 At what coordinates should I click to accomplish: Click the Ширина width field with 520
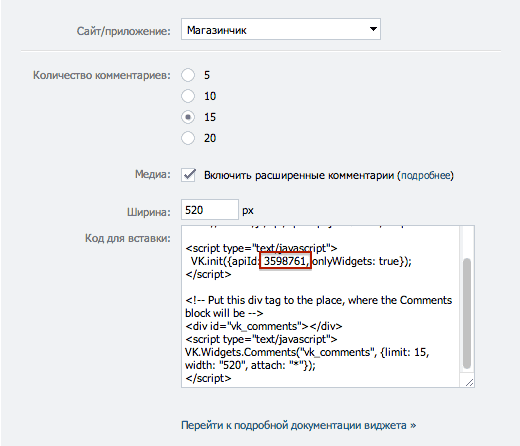click(210, 210)
